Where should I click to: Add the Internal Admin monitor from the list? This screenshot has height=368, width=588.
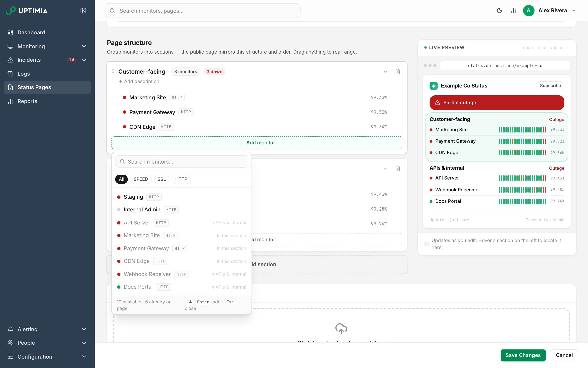pyautogui.click(x=182, y=210)
